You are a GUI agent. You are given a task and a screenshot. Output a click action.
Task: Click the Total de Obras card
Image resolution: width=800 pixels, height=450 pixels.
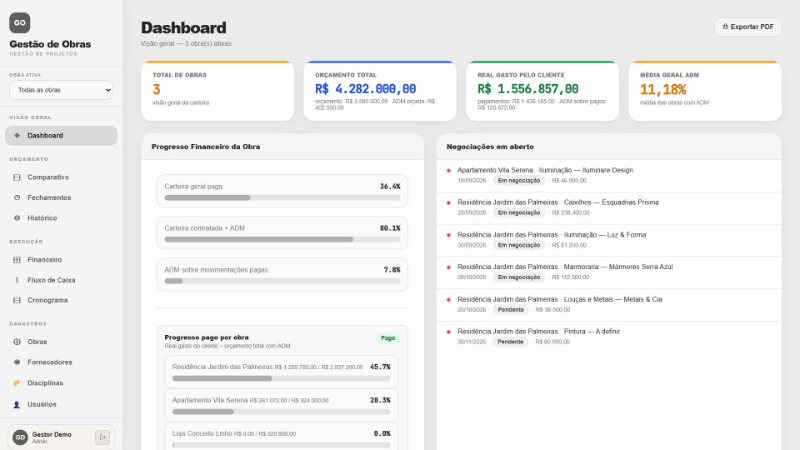[218, 91]
